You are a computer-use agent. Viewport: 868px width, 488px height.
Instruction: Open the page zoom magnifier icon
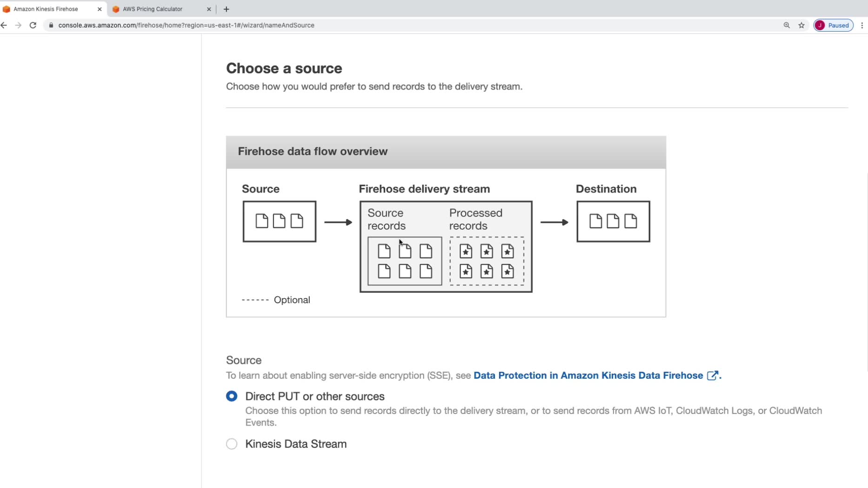tap(787, 25)
